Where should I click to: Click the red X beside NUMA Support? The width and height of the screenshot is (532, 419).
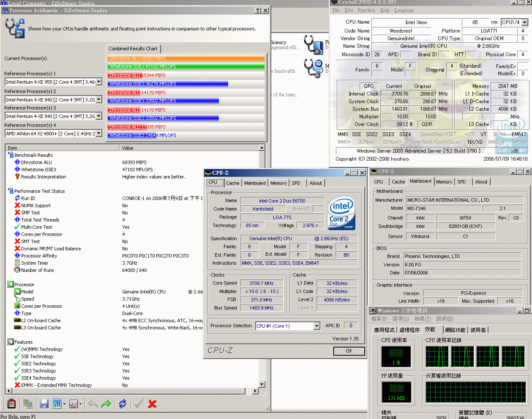[17, 205]
